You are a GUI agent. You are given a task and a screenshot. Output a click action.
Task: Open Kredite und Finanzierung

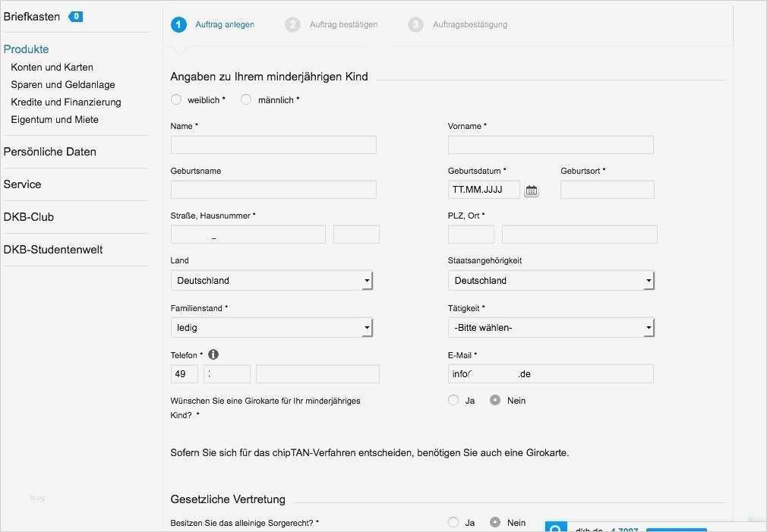coord(66,102)
